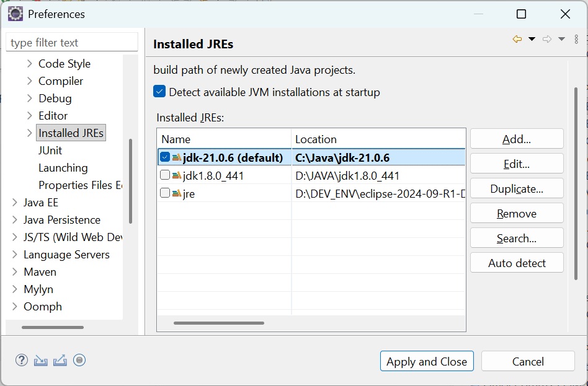This screenshot has width=588, height=386.
Task: Expand the Code Style tree node
Action: [30, 64]
